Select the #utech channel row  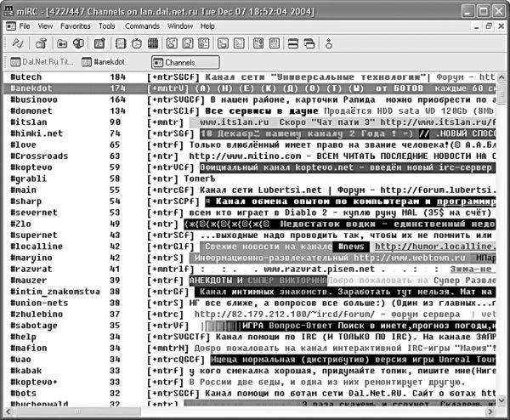(x=250, y=77)
